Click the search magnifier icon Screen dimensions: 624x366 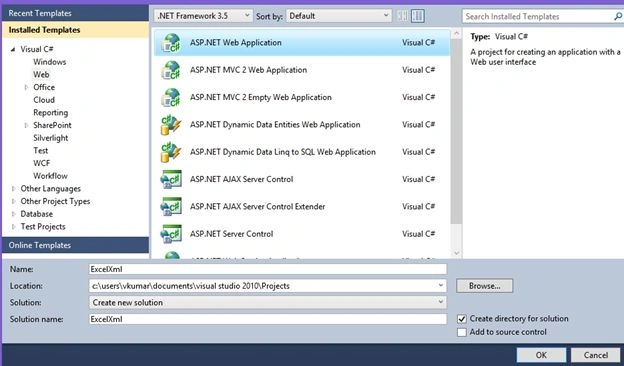click(x=618, y=16)
